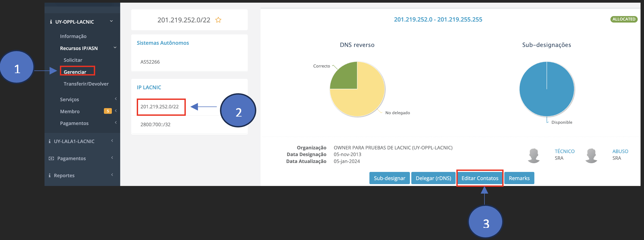Select the 2800:700::/32 IPv6 block
This screenshot has width=644, height=240.
point(155,125)
